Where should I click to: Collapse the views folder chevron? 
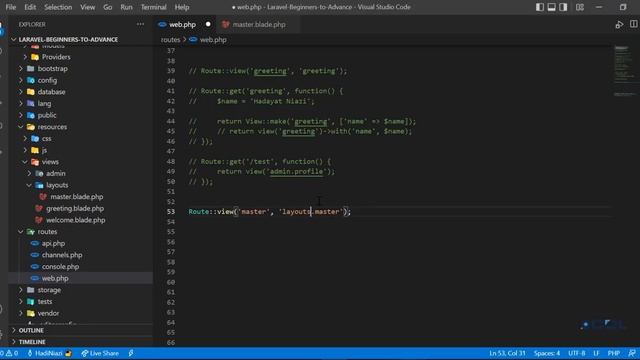click(25, 162)
